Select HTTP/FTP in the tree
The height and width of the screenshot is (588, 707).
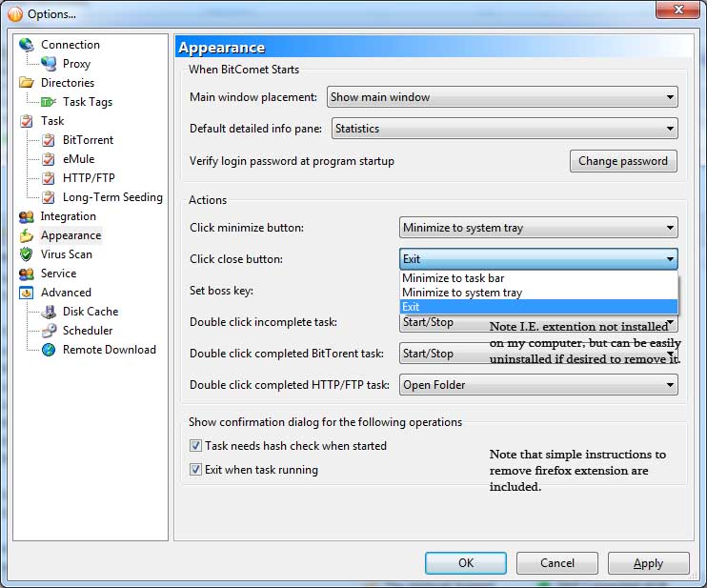tap(89, 178)
